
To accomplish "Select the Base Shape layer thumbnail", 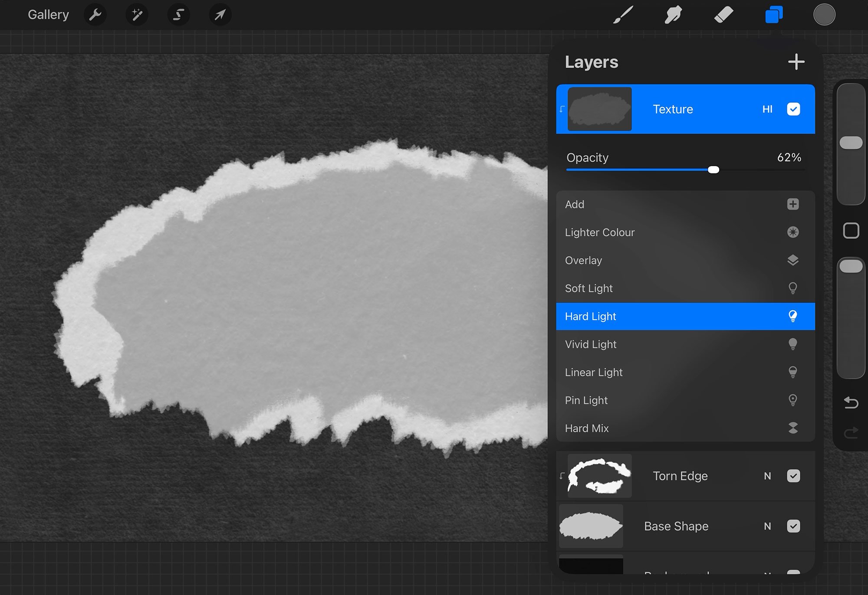I will coord(591,526).
